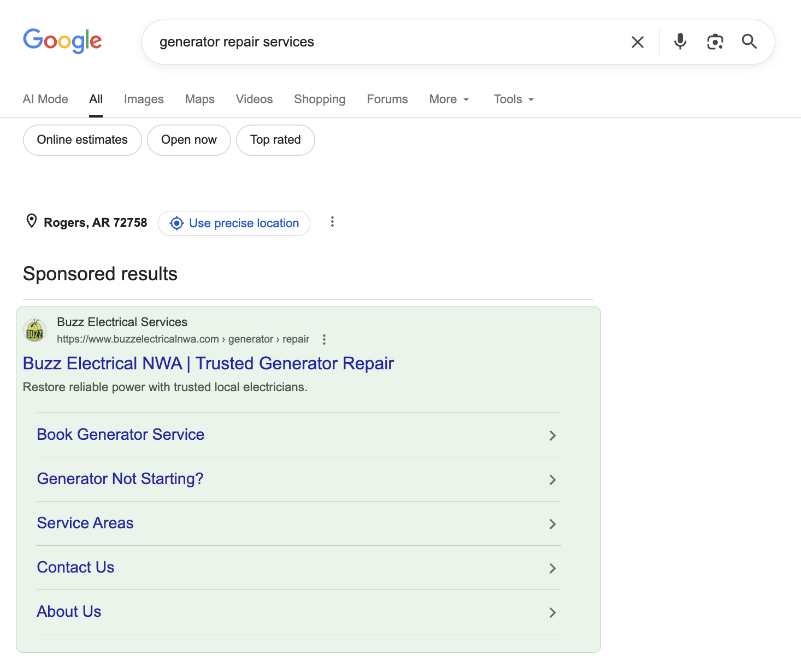Click the chevron on the Service Areas row
Image resolution: width=801 pixels, height=672 pixels.
coord(552,524)
